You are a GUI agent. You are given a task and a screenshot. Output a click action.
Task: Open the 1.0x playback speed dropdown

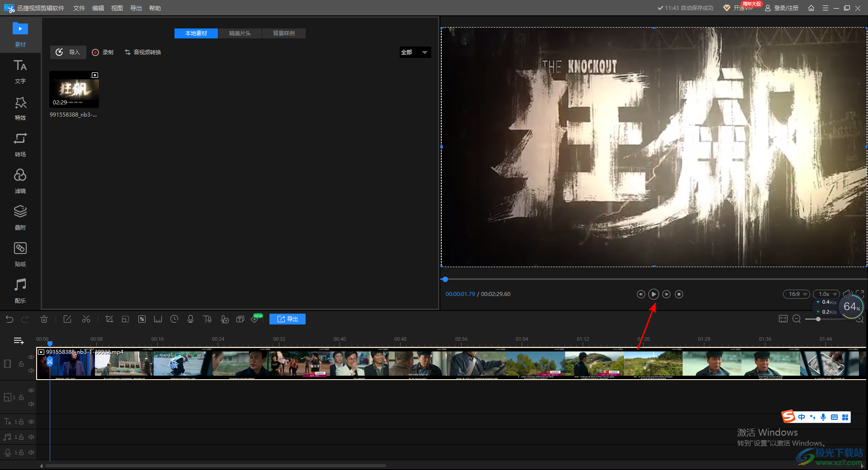tap(826, 294)
